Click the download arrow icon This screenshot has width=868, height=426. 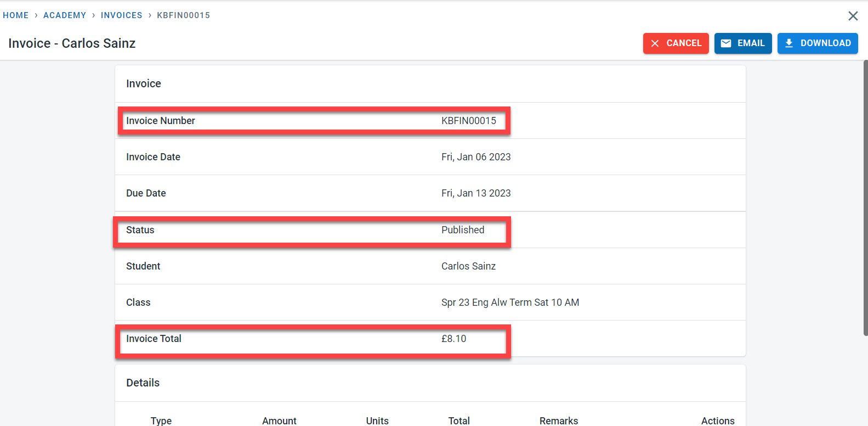(x=789, y=43)
